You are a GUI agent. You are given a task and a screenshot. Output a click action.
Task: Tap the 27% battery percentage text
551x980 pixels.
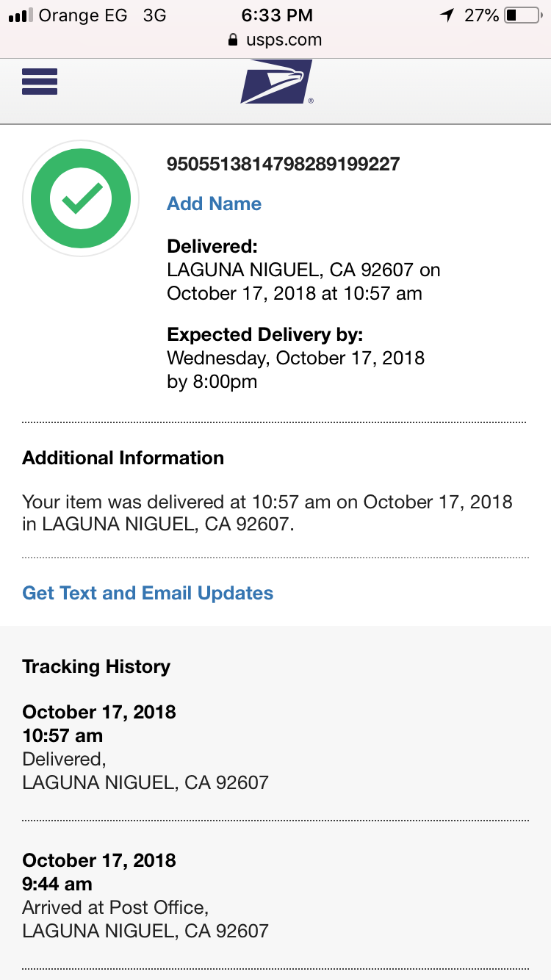pos(482,15)
